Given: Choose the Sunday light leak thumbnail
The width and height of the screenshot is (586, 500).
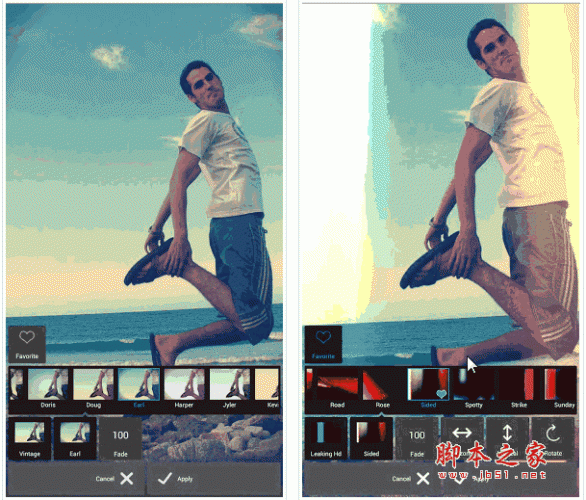Looking at the screenshot, I should [560, 389].
